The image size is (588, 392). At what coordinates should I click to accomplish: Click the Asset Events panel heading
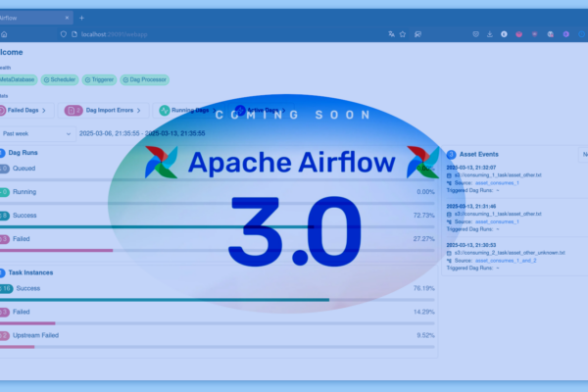(x=479, y=154)
